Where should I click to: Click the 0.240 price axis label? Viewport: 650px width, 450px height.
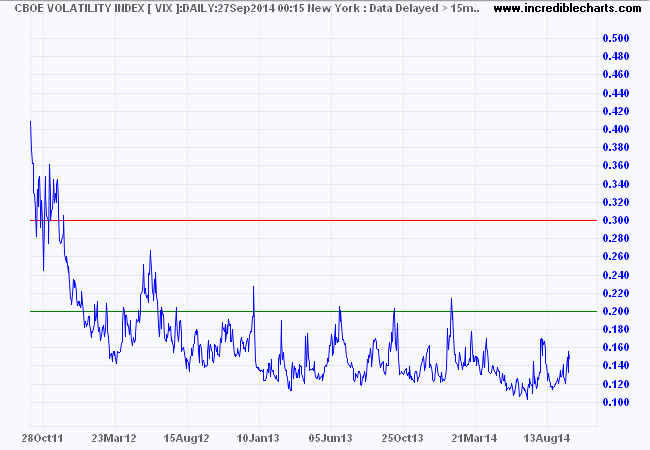(x=616, y=275)
